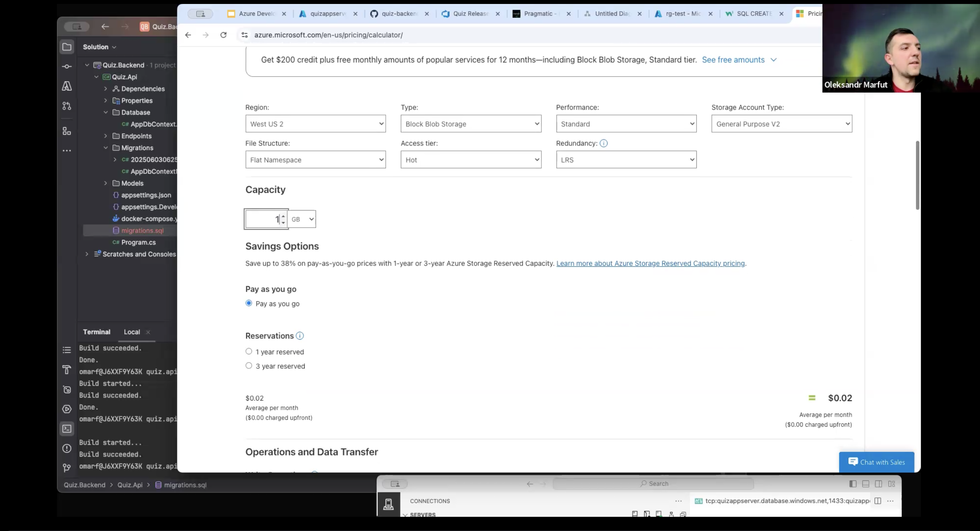The image size is (980, 531).
Task: Open the Structure tool window in Rider
Action: point(67,131)
